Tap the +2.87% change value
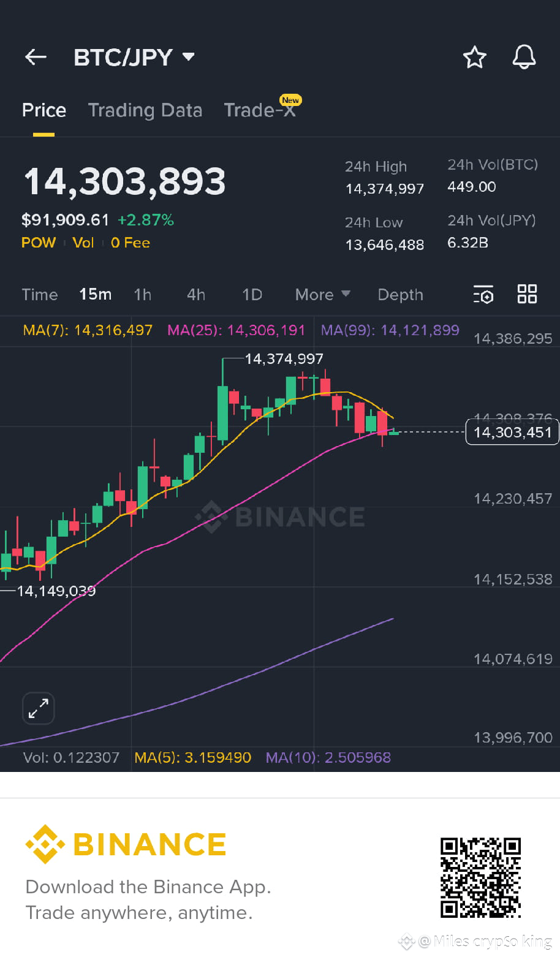Image resolution: width=560 pixels, height=957 pixels. point(146,220)
